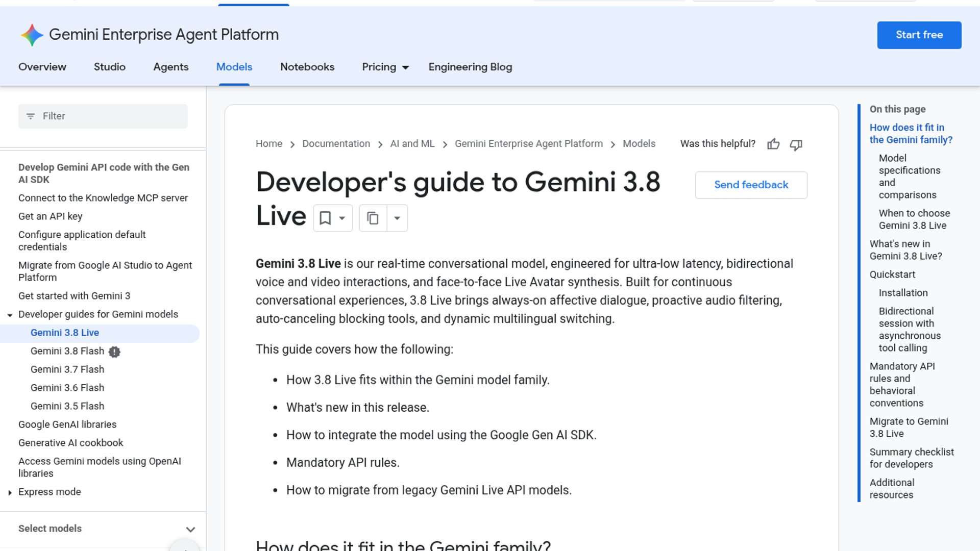Image resolution: width=980 pixels, height=551 pixels.
Task: Switch to the Overview tab
Action: point(42,67)
